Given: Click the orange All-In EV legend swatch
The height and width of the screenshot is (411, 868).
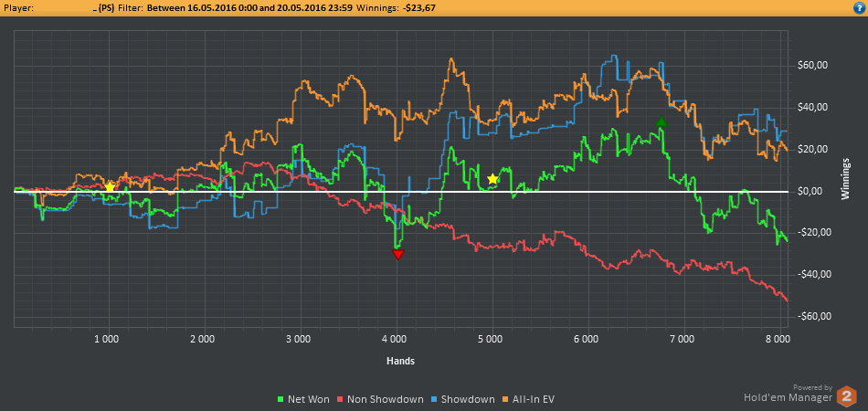Looking at the screenshot, I should click(x=506, y=399).
